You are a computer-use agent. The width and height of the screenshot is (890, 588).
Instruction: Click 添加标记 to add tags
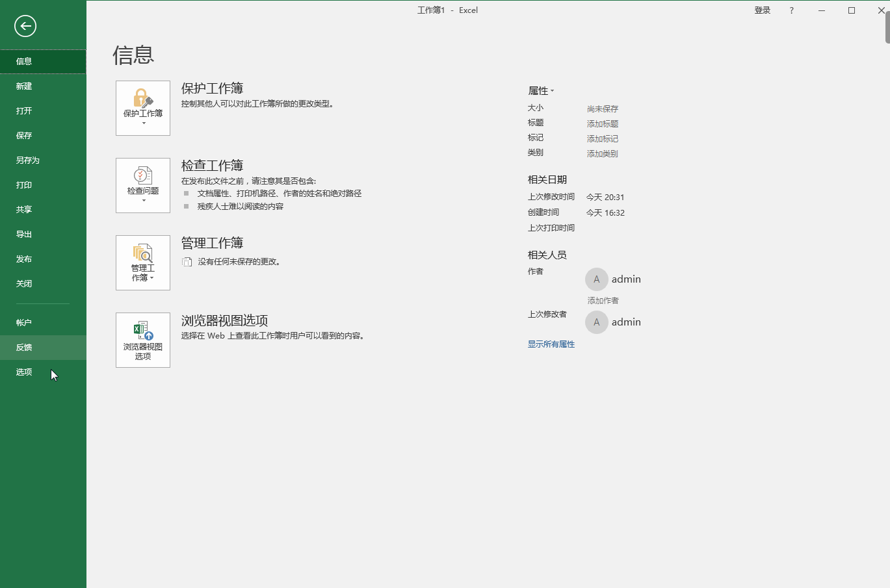[x=603, y=139]
